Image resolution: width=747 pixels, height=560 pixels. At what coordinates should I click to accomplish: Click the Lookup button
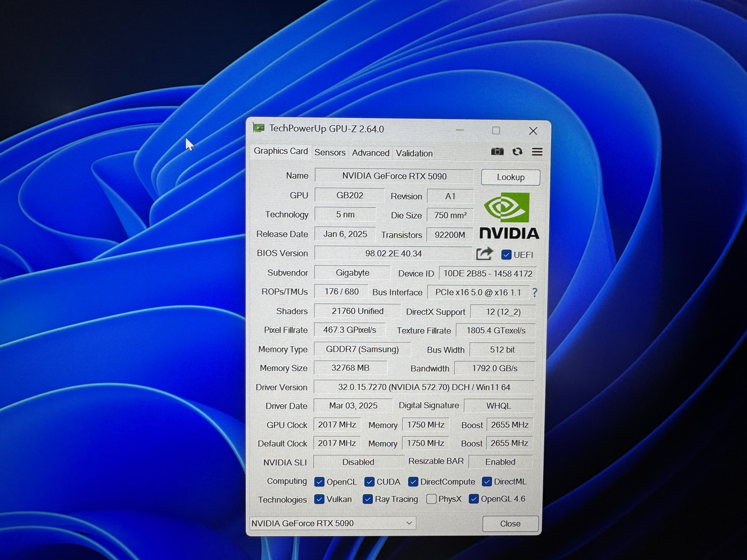point(510,177)
